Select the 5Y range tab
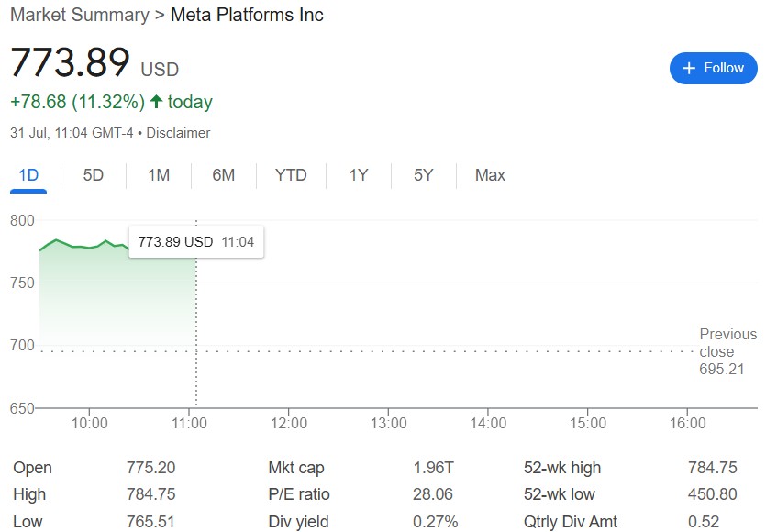 pyautogui.click(x=424, y=175)
